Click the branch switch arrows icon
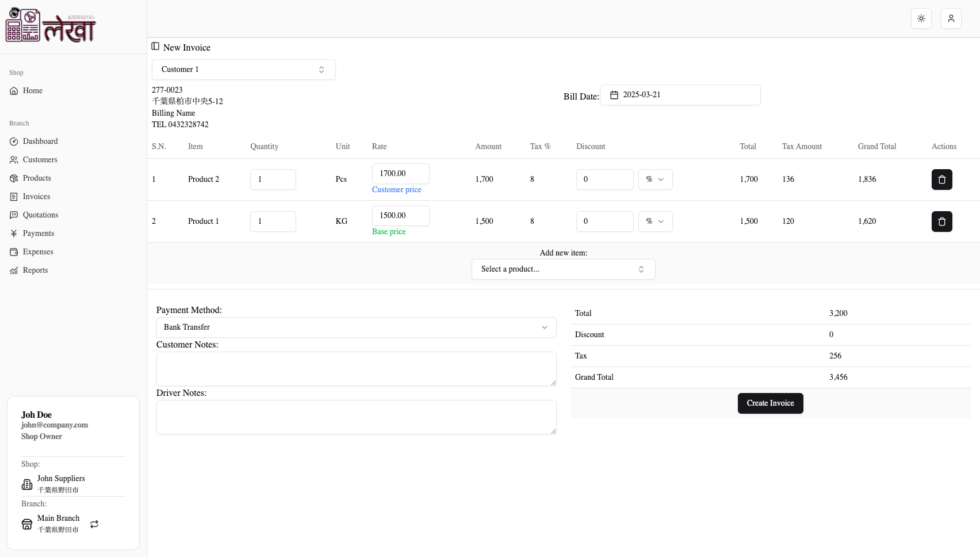The height and width of the screenshot is (557, 980). (94, 524)
